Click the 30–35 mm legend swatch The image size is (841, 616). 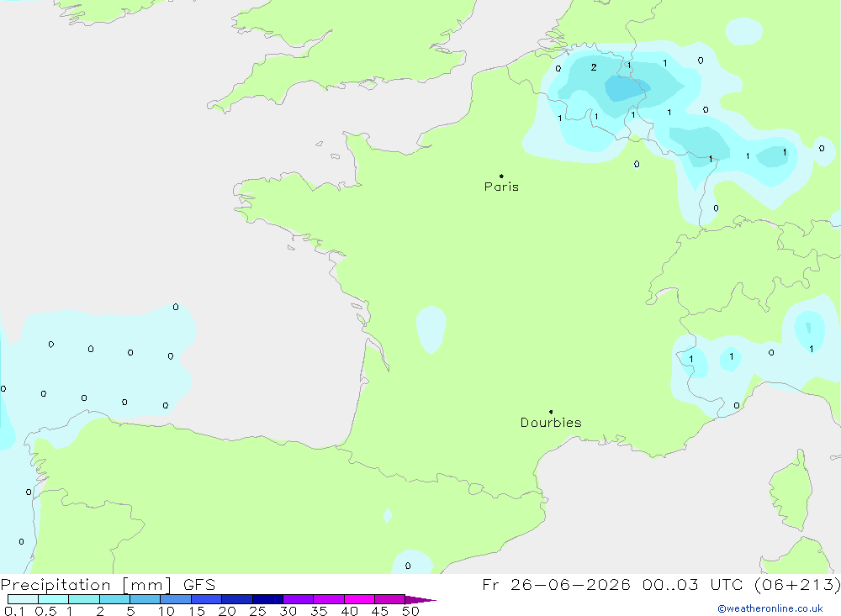click(x=299, y=599)
